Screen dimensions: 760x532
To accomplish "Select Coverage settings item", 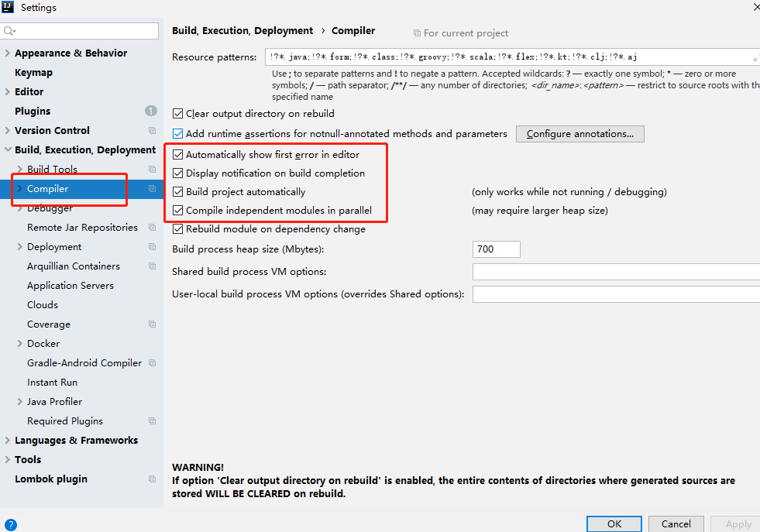I will click(x=49, y=324).
